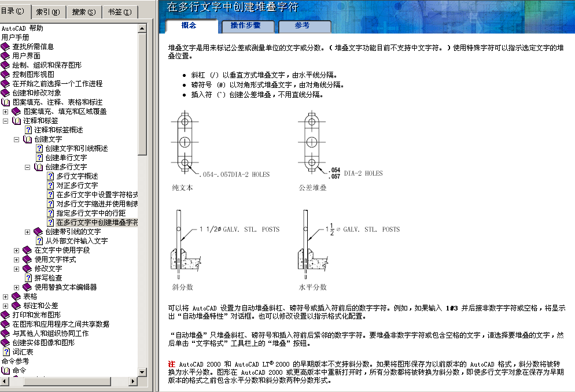Click the page icon beside 从外部文件输入文字
Viewport: 575px width, 392px height.
pyautogui.click(x=39, y=241)
